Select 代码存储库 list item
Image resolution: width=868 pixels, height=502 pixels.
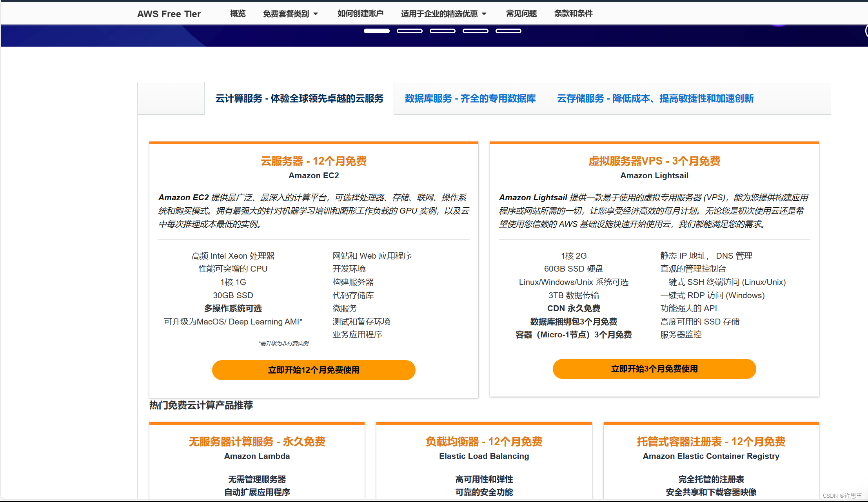click(353, 295)
